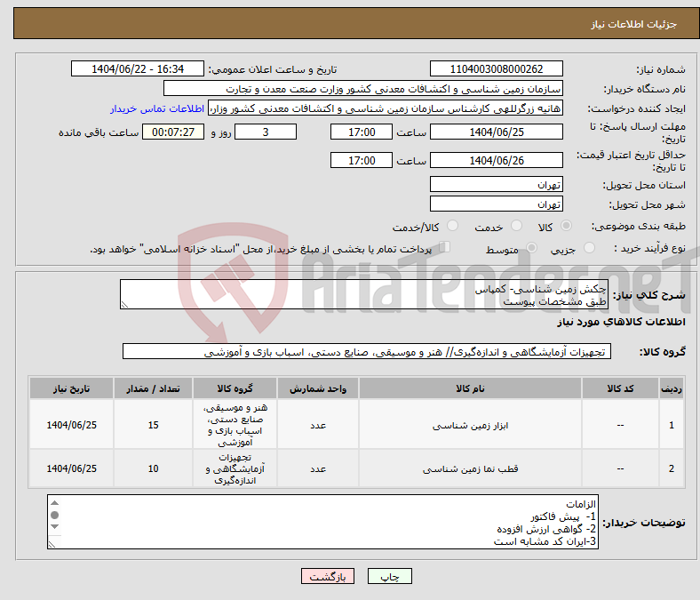Screen dimensions: 700x600
Task: Click the گروه کالا table column header
Action: point(235,388)
